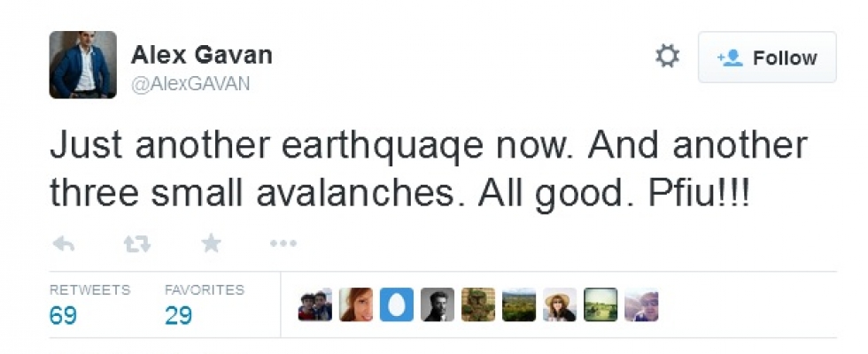The width and height of the screenshot is (868, 354).
Task: Click the reply arrow icon
Action: point(63,243)
